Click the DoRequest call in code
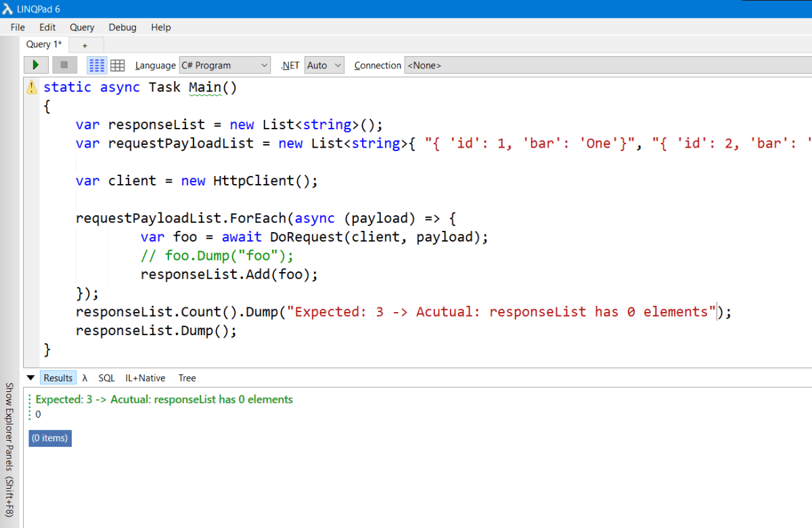The image size is (812, 528). pyautogui.click(x=379, y=237)
